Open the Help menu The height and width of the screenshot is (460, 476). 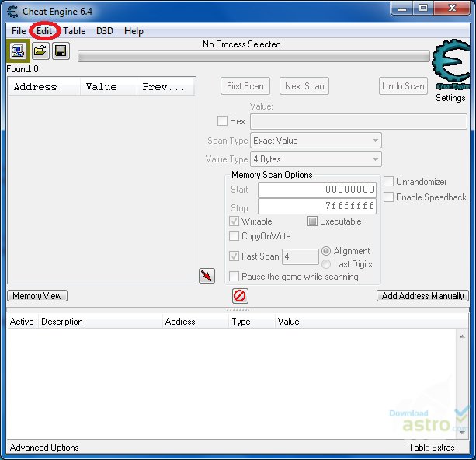134,31
